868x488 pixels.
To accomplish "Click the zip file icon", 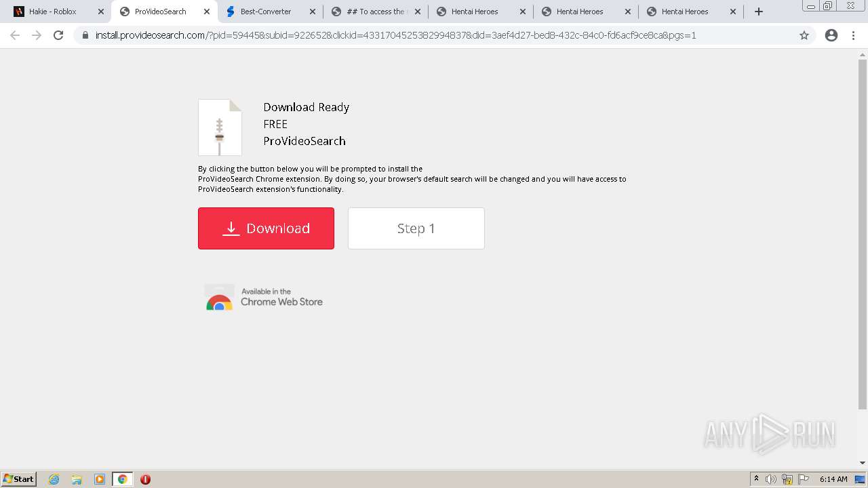I will coord(220,127).
